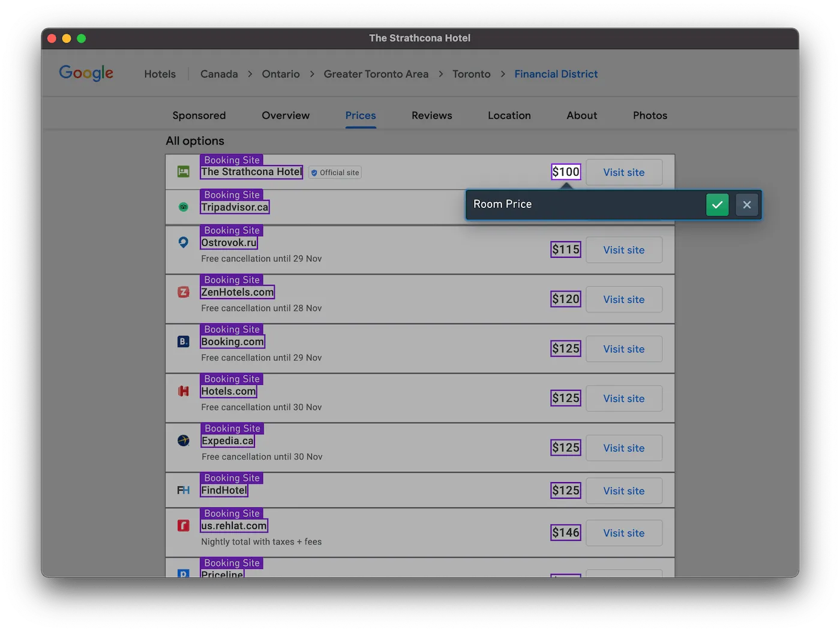
Task: Dismiss the Room Price popup with X
Action: [x=747, y=204]
